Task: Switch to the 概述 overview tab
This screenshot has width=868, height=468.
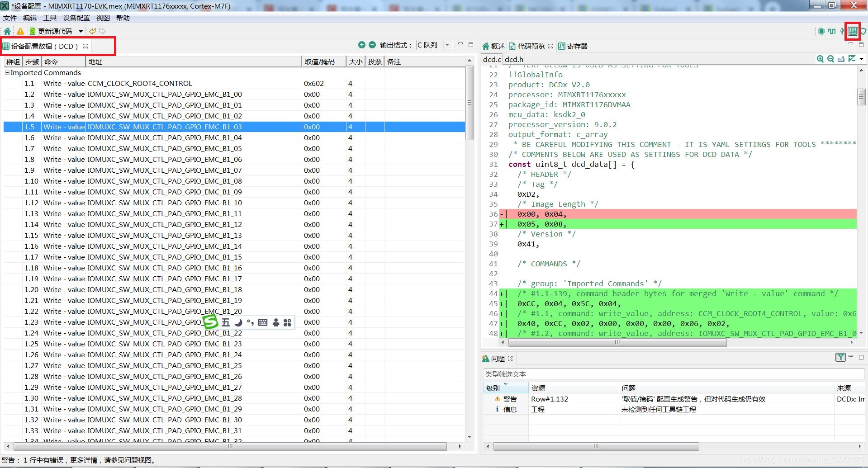Action: (x=493, y=46)
